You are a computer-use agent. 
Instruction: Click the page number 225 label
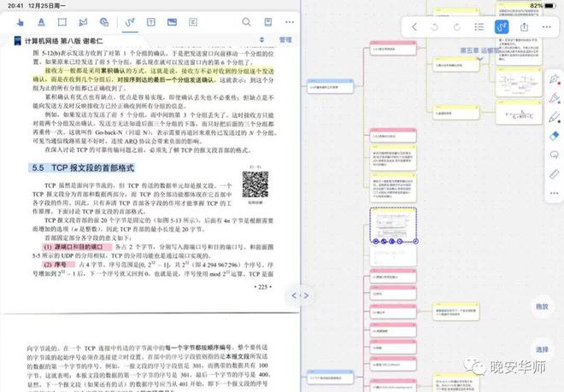pyautogui.click(x=263, y=287)
